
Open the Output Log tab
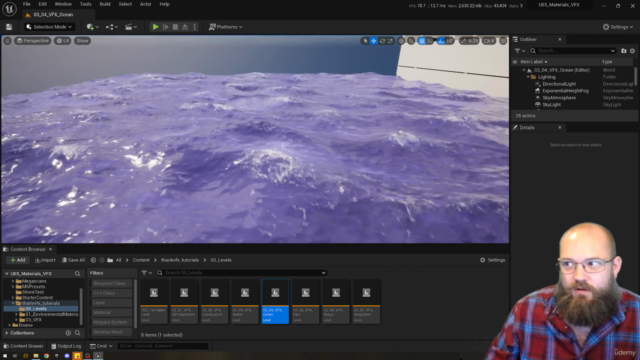tap(66, 346)
